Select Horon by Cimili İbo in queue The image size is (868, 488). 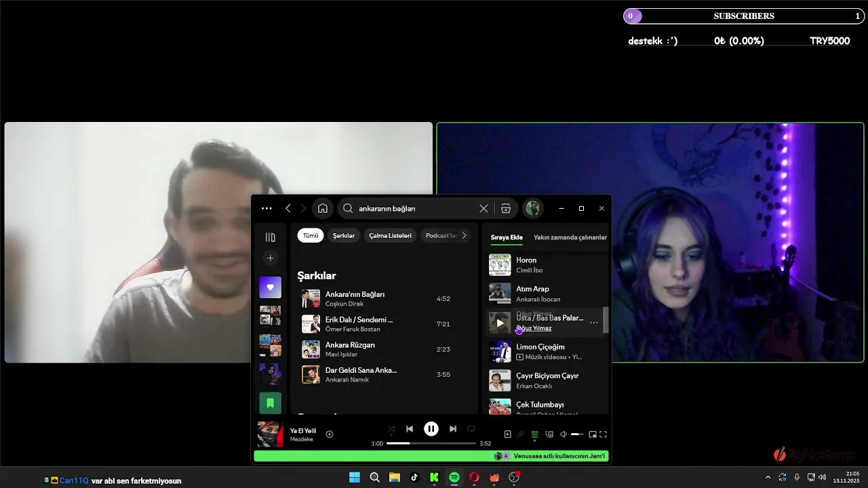click(x=543, y=265)
